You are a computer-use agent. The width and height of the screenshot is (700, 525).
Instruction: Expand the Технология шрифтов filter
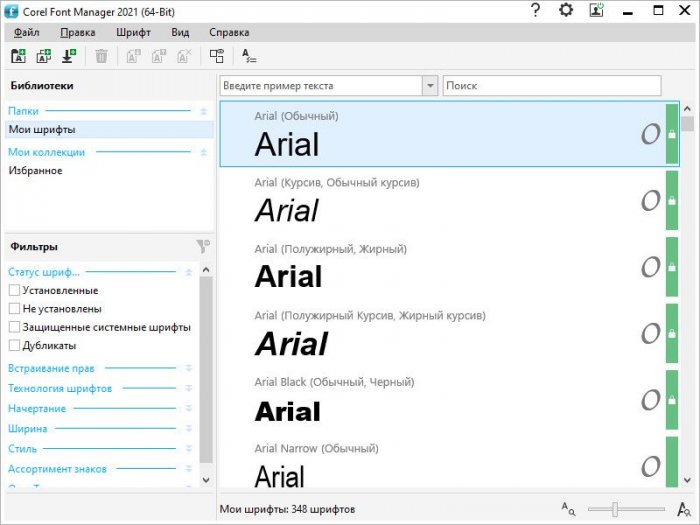click(188, 388)
